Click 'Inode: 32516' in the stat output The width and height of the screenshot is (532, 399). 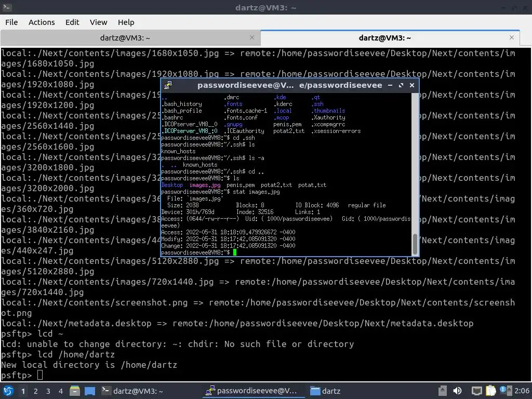coord(255,212)
